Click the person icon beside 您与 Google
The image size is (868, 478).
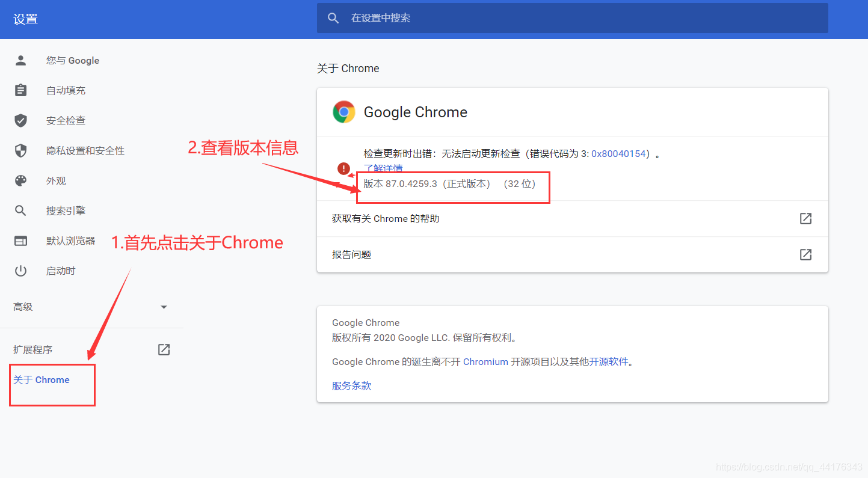pyautogui.click(x=21, y=60)
